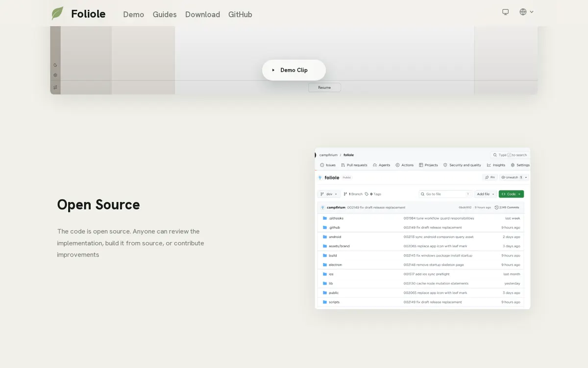Click the Resume button in demo preview

click(x=324, y=87)
